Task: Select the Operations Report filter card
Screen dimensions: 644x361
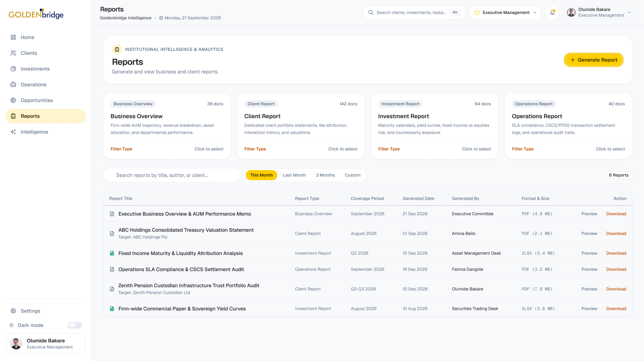Action: pyautogui.click(x=569, y=126)
